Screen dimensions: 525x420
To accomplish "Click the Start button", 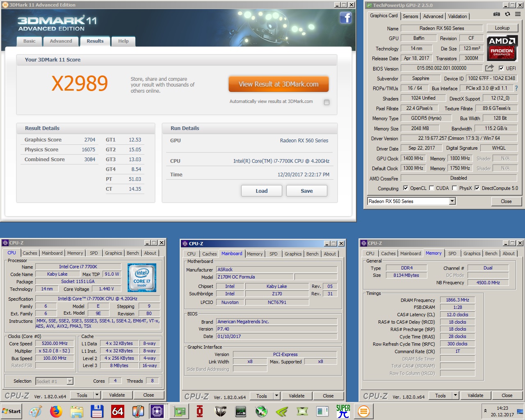I will click(11, 411).
